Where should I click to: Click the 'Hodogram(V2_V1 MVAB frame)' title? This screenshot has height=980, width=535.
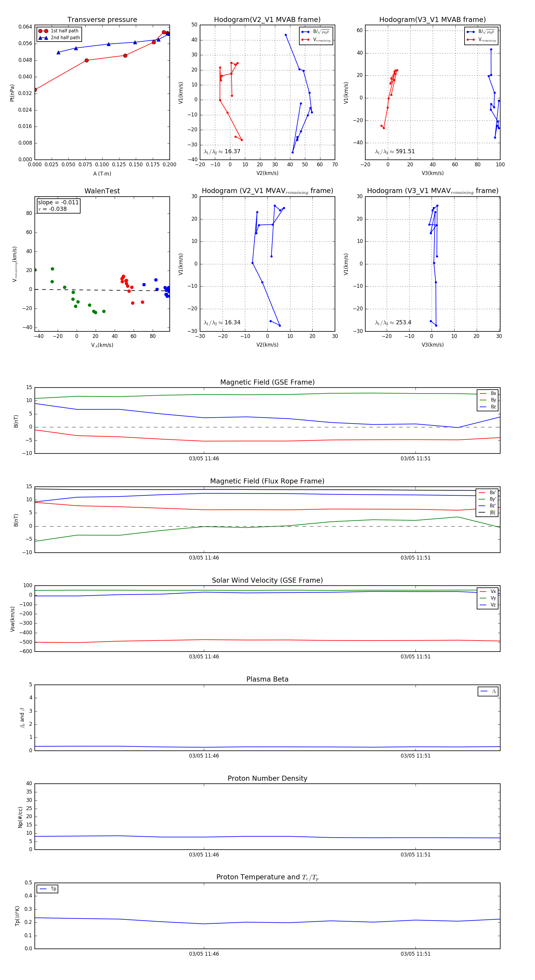[267, 20]
